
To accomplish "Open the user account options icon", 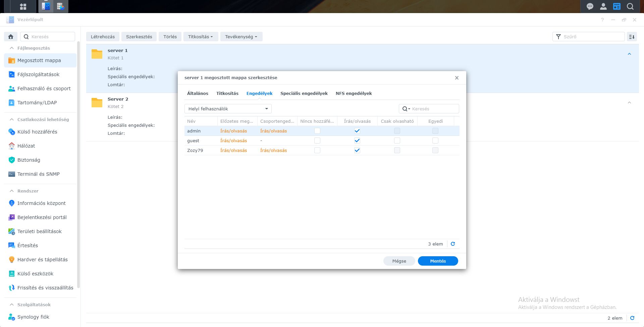I will pyautogui.click(x=603, y=6).
